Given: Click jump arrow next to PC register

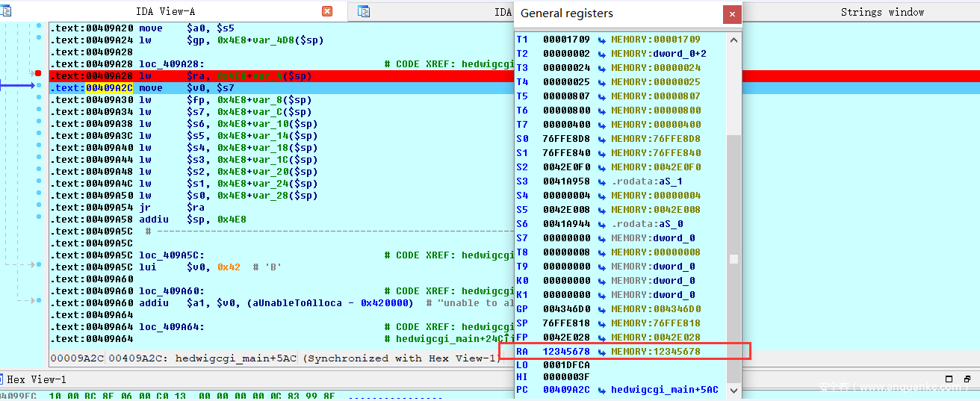Looking at the screenshot, I should 602,390.
